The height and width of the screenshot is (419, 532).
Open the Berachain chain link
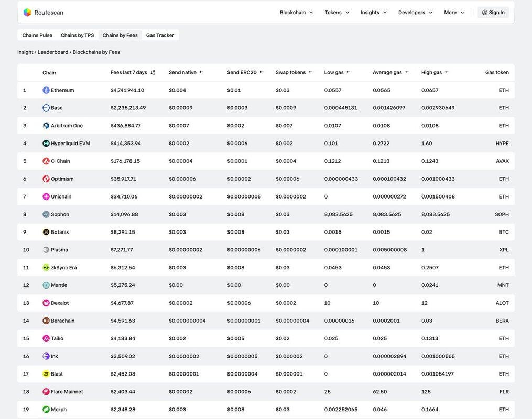click(62, 321)
